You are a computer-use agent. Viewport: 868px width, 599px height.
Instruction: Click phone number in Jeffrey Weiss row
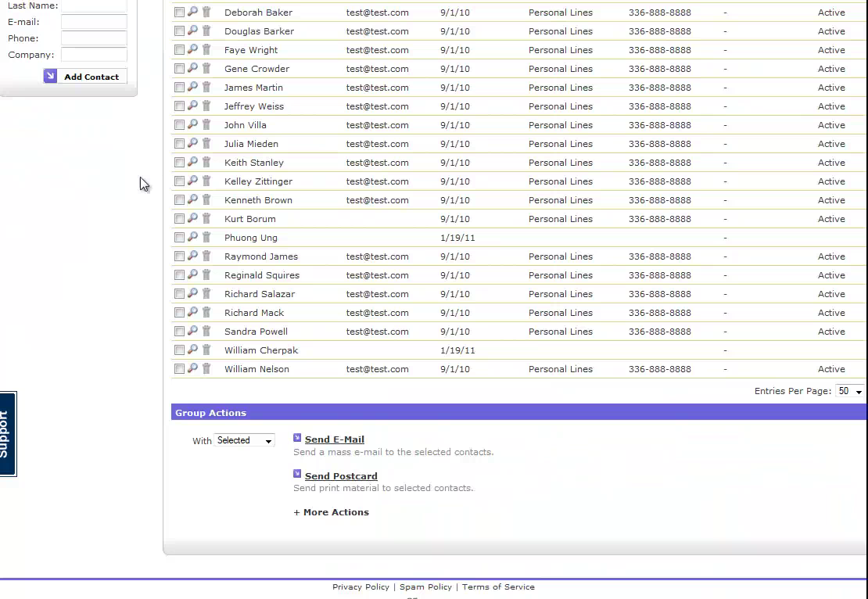click(660, 106)
